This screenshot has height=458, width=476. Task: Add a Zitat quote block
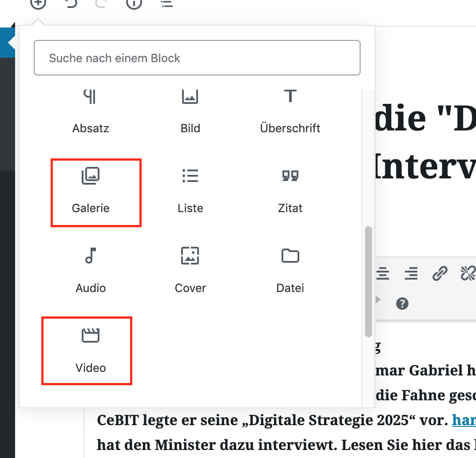click(x=290, y=192)
